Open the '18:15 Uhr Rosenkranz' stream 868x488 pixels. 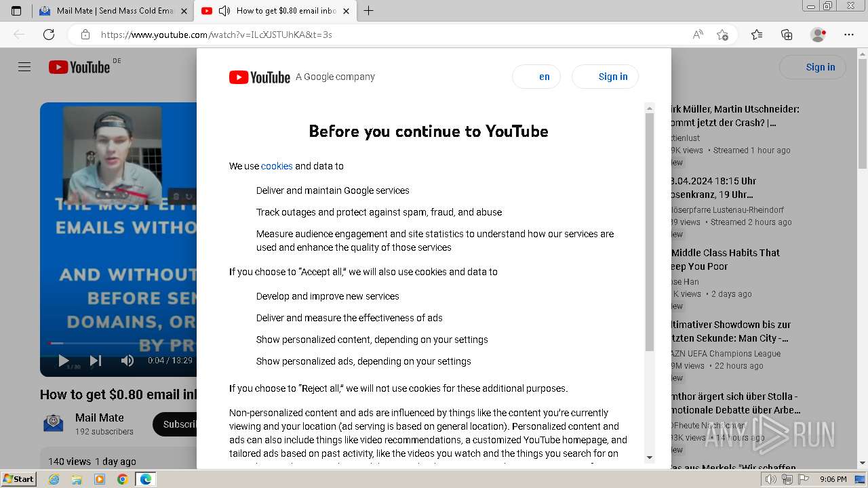pos(713,188)
